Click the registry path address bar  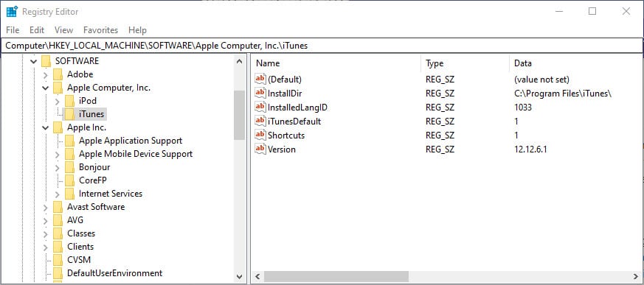tap(322, 46)
